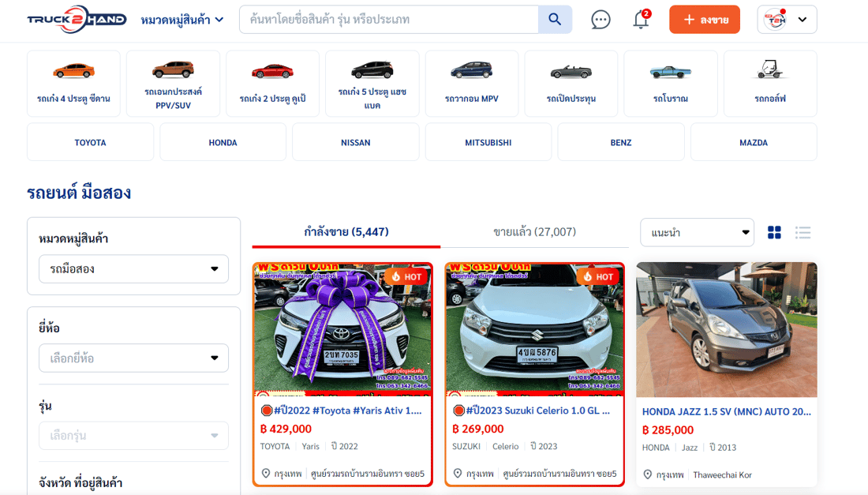Filter by TOYOTA brand button
The width and height of the screenshot is (868, 495).
point(90,142)
